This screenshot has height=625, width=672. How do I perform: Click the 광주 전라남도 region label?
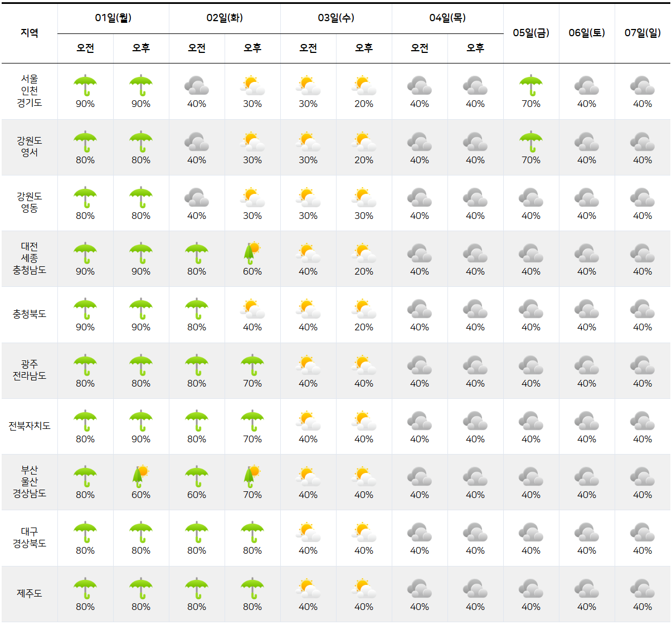pyautogui.click(x=30, y=370)
